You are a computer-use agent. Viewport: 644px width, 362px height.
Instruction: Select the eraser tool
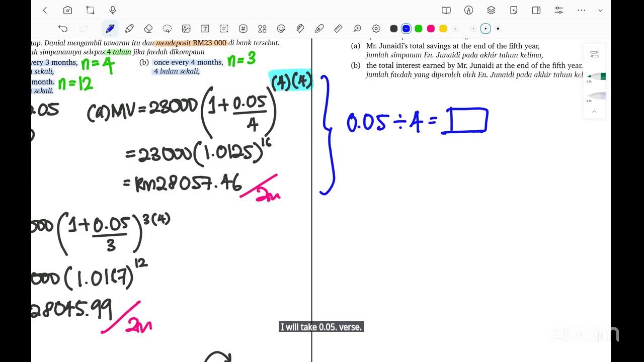click(148, 29)
